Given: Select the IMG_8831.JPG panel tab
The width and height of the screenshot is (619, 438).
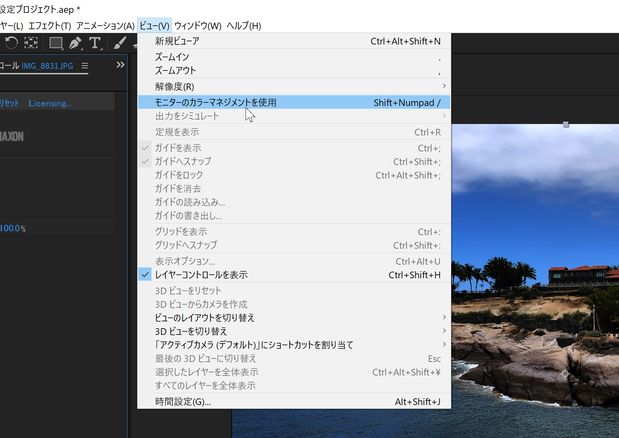Looking at the screenshot, I should coord(47,66).
